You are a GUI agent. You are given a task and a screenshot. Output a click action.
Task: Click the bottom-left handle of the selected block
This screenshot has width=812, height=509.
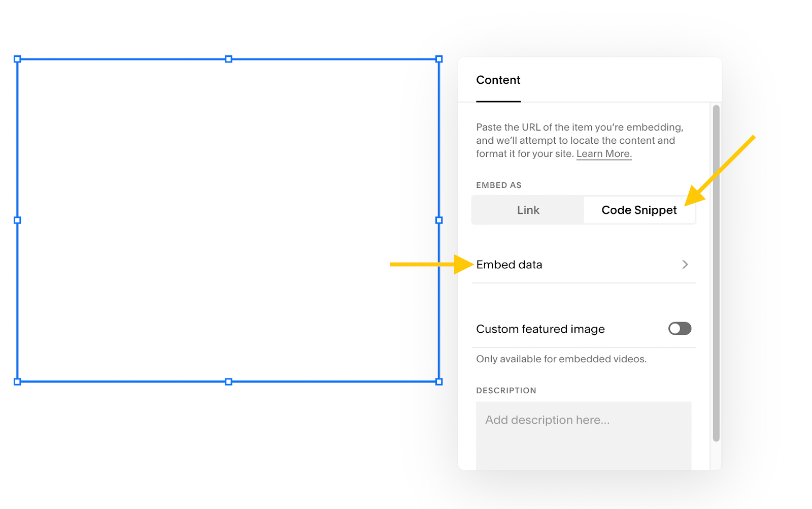click(x=17, y=381)
